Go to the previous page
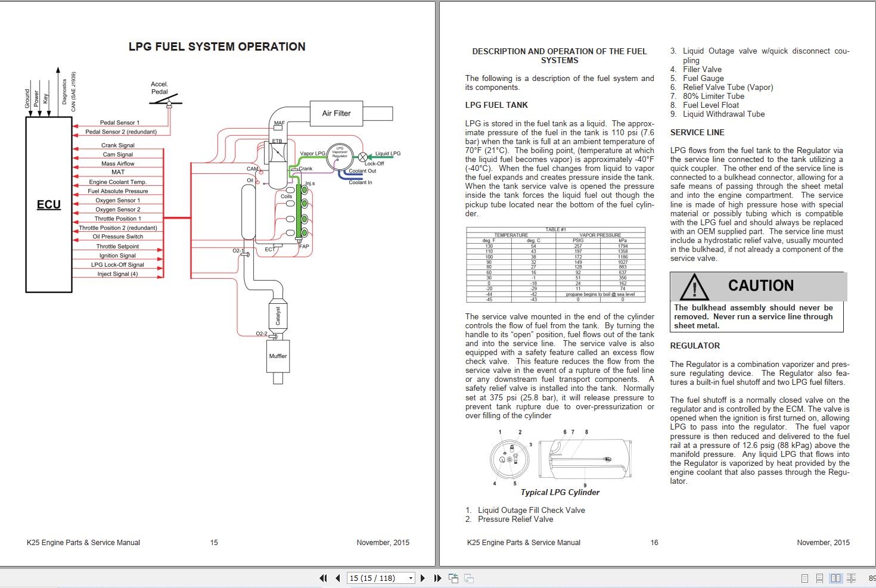Screen dimensions: 876x588 click(x=337, y=578)
